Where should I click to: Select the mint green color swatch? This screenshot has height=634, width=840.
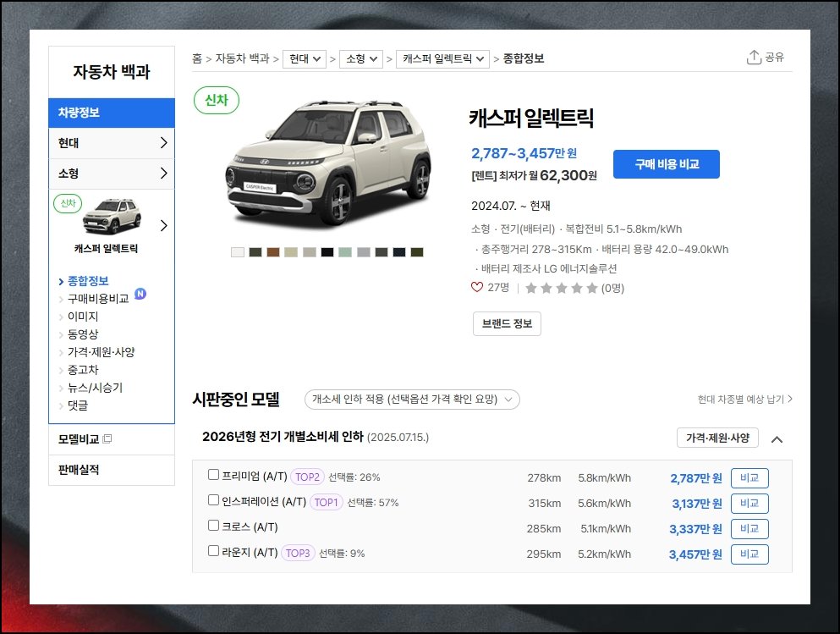[345, 252]
